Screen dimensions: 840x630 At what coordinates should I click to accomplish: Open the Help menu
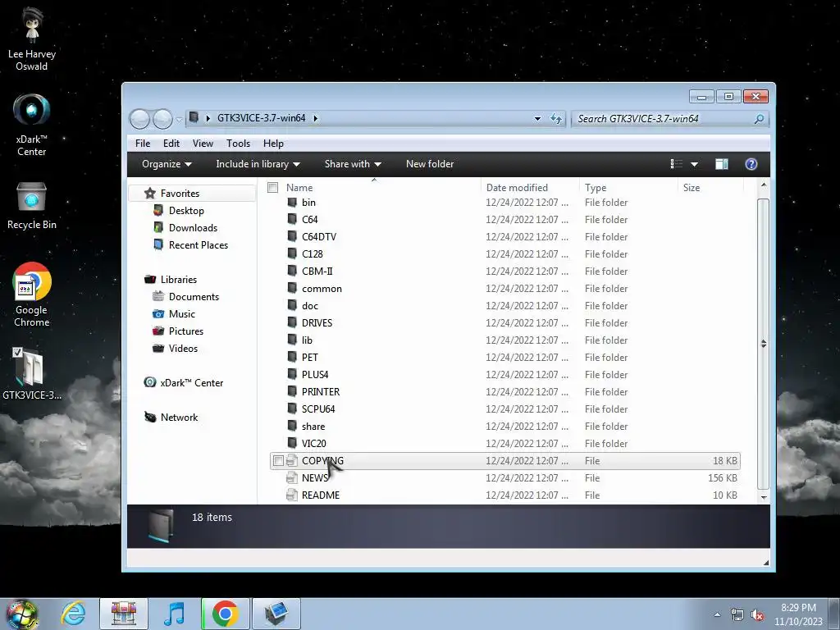(273, 144)
